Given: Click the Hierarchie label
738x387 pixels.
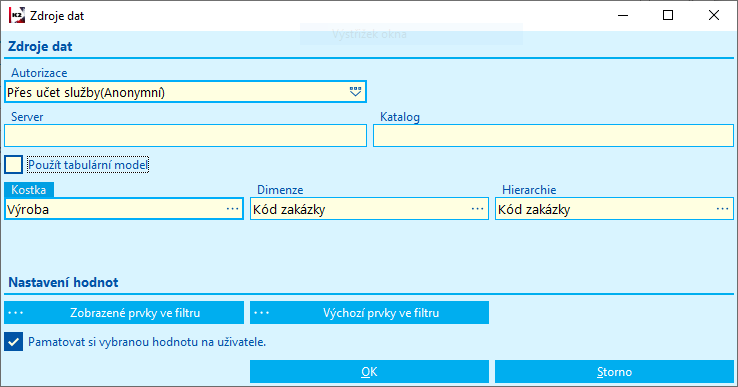Looking at the screenshot, I should [529, 190].
